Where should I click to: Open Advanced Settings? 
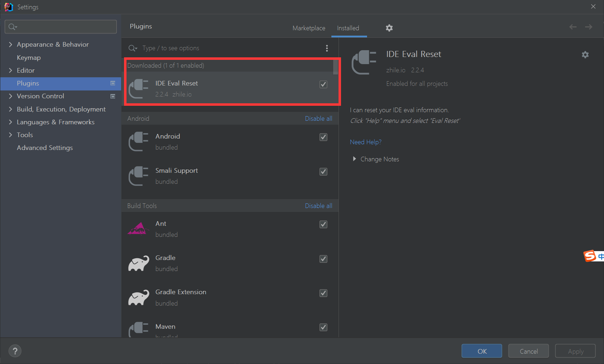(45, 148)
